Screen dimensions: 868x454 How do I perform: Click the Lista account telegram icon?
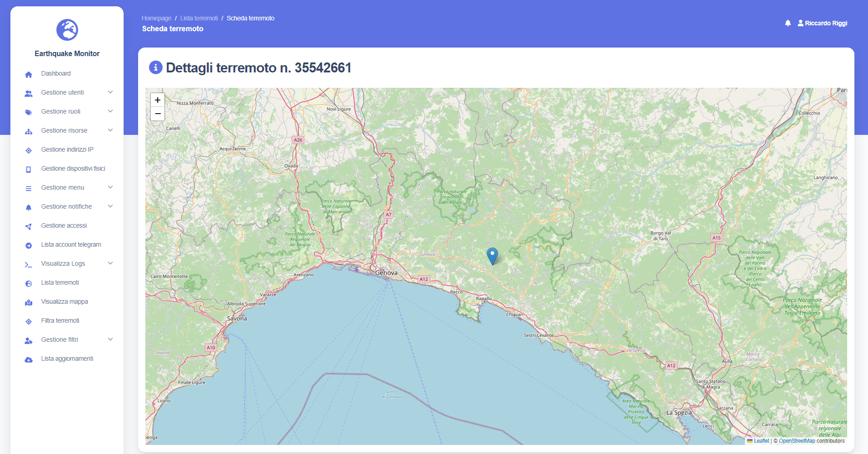(29, 245)
